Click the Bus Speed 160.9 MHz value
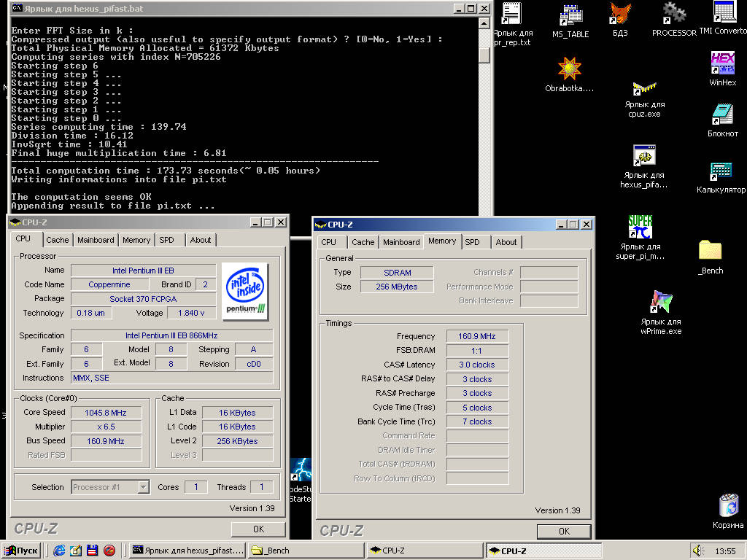 (106, 441)
